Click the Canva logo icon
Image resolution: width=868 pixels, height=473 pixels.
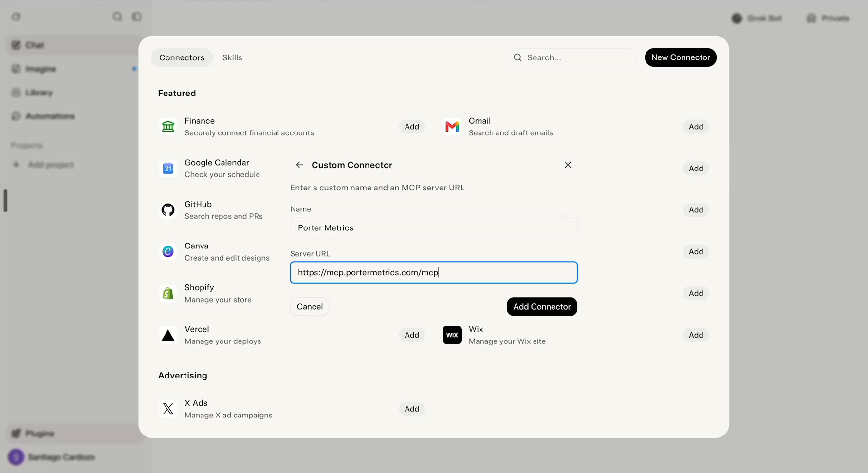pyautogui.click(x=168, y=252)
